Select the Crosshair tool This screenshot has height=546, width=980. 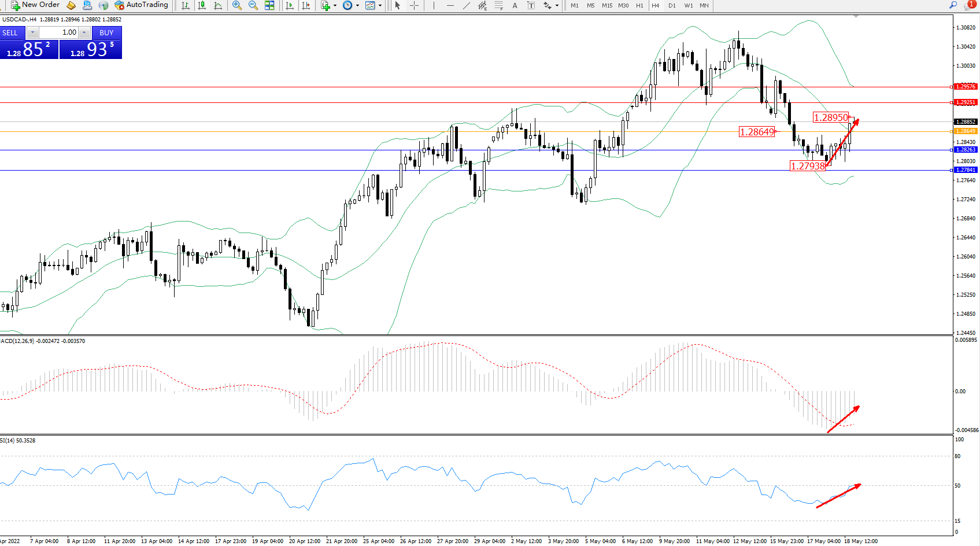415,5
